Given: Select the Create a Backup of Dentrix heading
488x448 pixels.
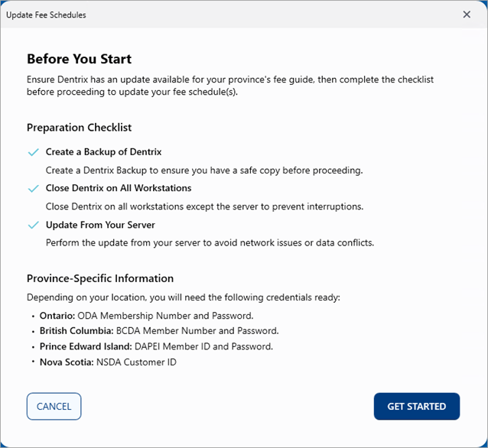Looking at the screenshot, I should point(103,152).
